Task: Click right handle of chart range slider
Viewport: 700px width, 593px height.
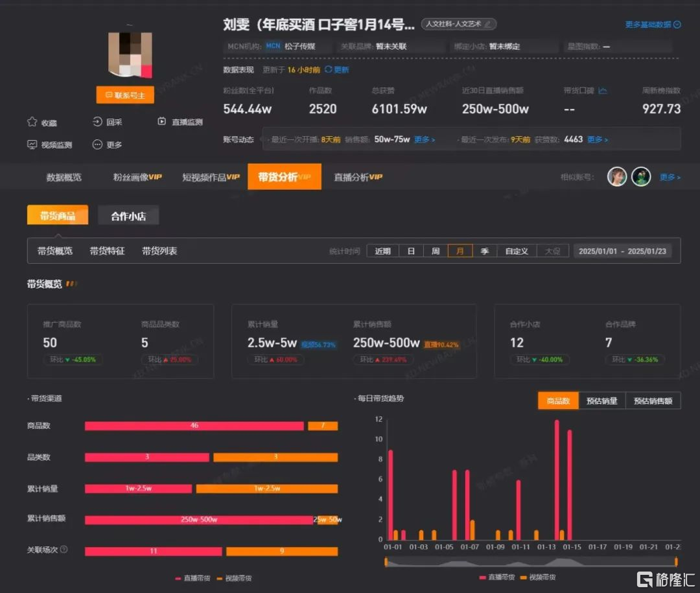Action: click(676, 562)
